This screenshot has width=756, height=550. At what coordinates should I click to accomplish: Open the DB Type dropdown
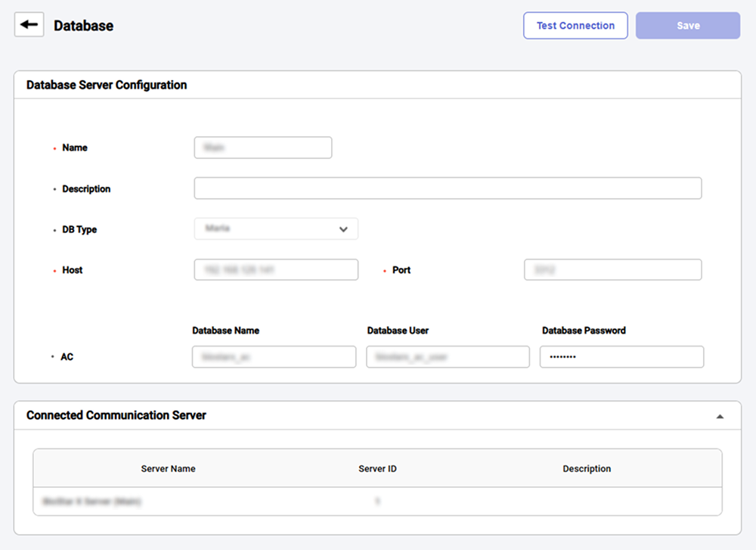point(276,229)
